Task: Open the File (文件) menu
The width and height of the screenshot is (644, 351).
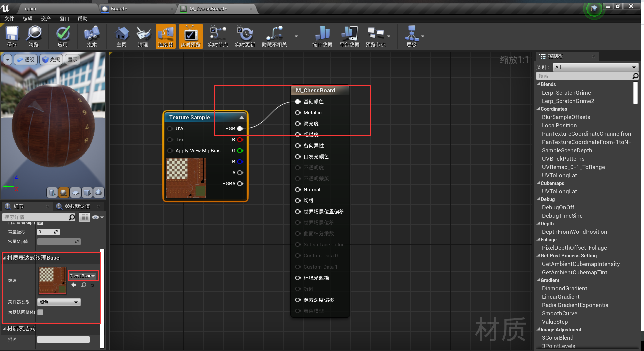Action: pos(9,19)
